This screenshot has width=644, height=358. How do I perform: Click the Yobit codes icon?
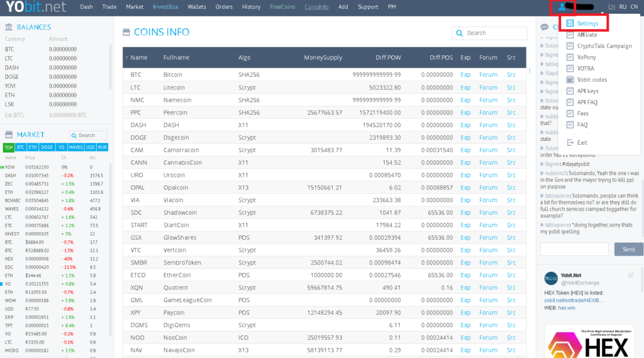click(570, 80)
